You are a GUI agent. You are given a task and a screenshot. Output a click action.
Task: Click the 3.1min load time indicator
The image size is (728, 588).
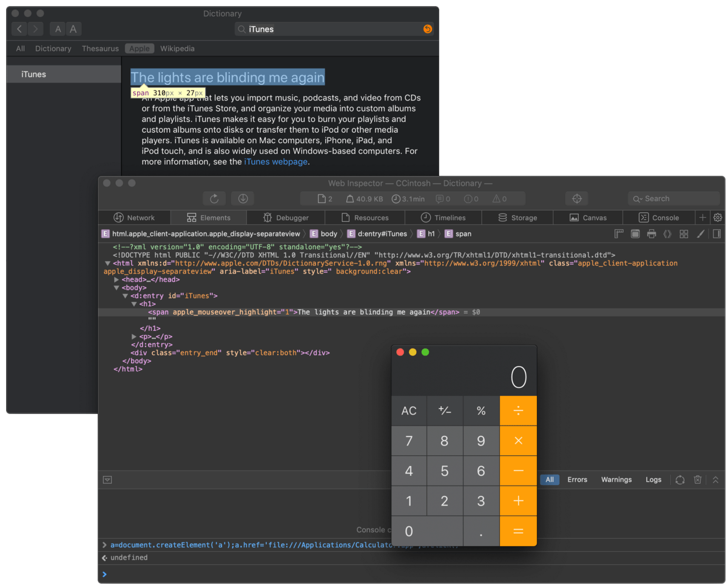coord(408,199)
